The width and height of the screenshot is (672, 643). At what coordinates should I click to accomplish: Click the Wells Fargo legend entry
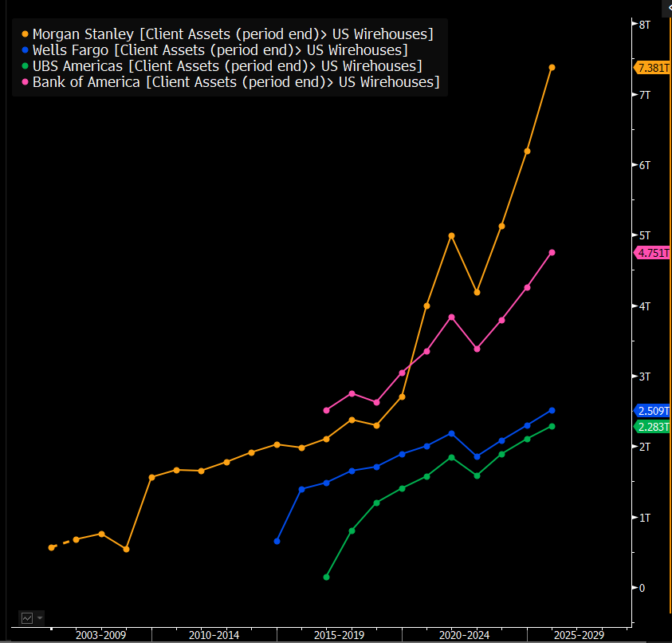click(215, 49)
